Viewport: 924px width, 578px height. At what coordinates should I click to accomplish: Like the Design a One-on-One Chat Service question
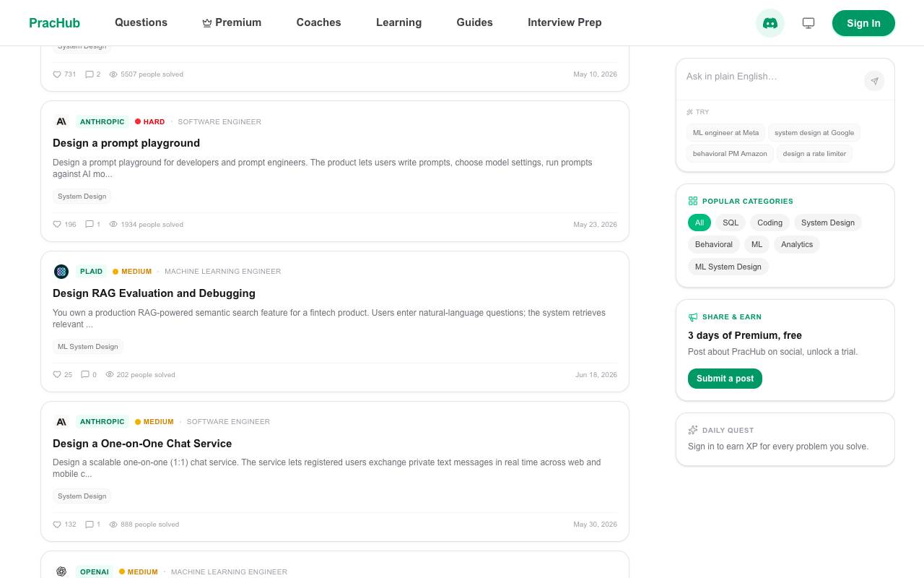57,525
